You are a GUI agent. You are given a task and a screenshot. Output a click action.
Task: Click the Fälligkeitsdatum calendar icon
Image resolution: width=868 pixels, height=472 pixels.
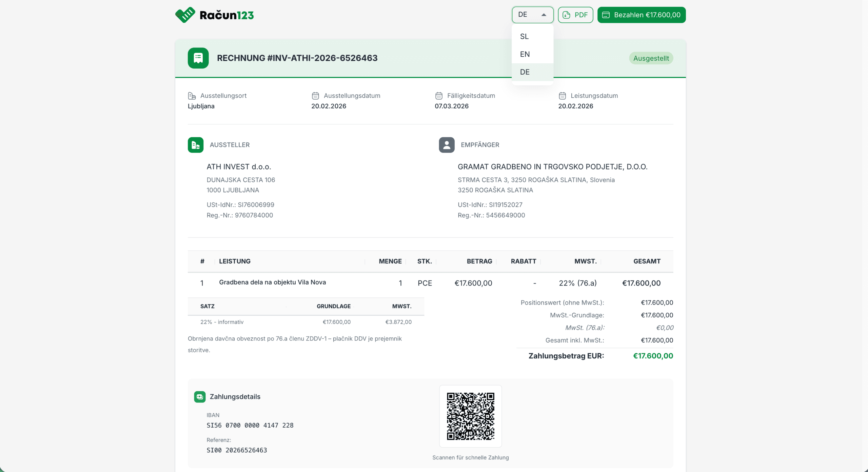pos(439,96)
